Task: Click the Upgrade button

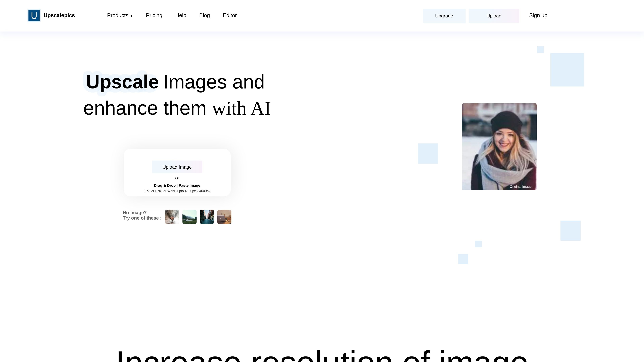Action: point(444,16)
